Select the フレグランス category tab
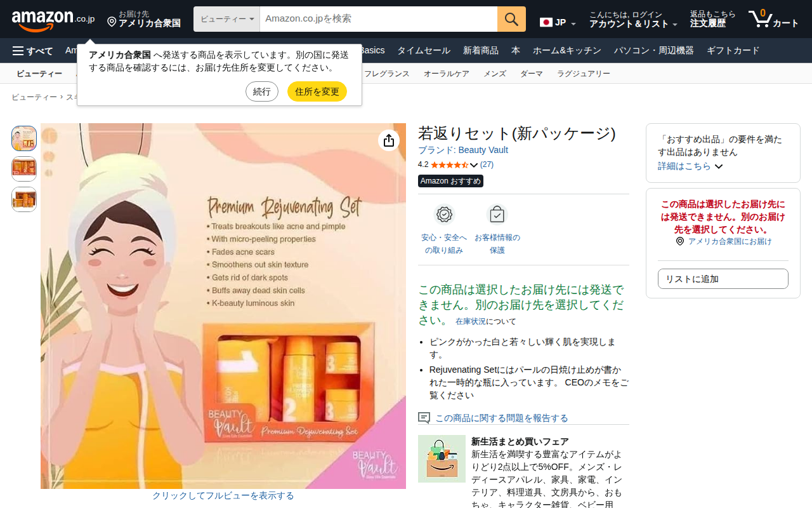812x508 pixels. pyautogui.click(x=387, y=74)
